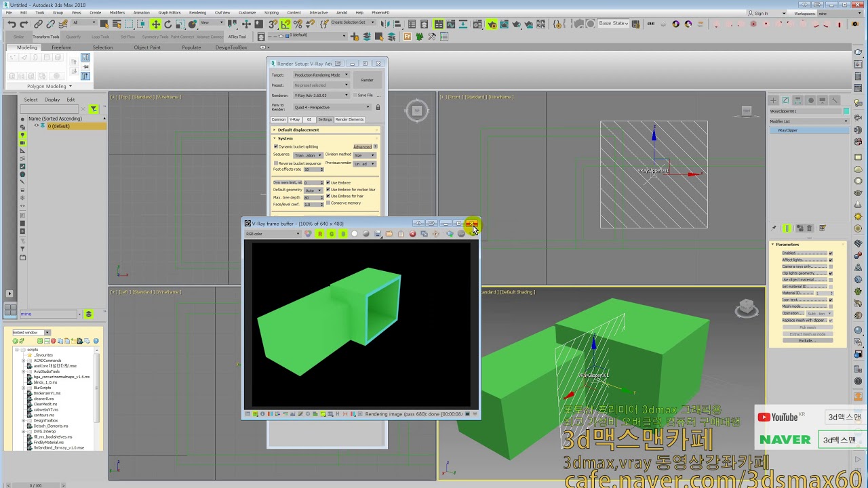The image size is (868, 488).
Task: Click the scene explorer filter funnel icon
Action: (94, 109)
